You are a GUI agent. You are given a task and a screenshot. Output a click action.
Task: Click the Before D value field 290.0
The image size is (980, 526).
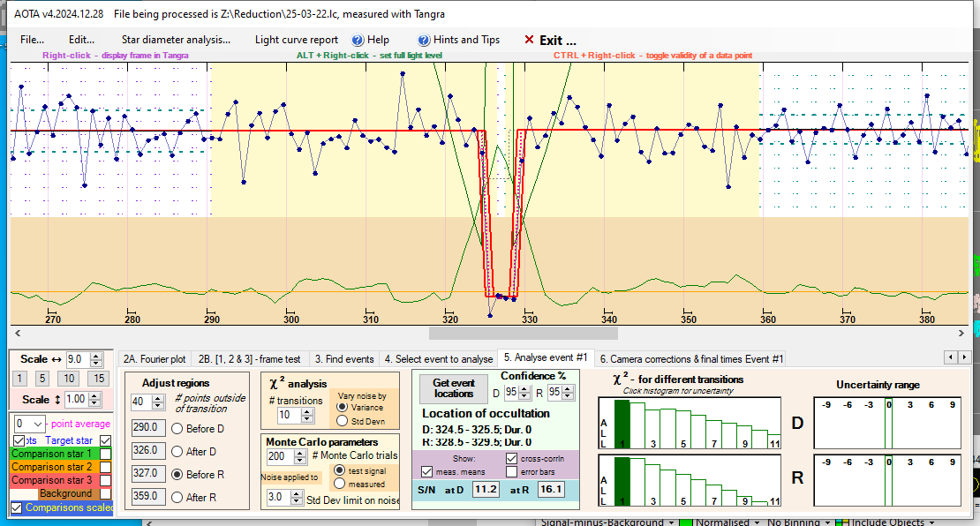coord(148,428)
